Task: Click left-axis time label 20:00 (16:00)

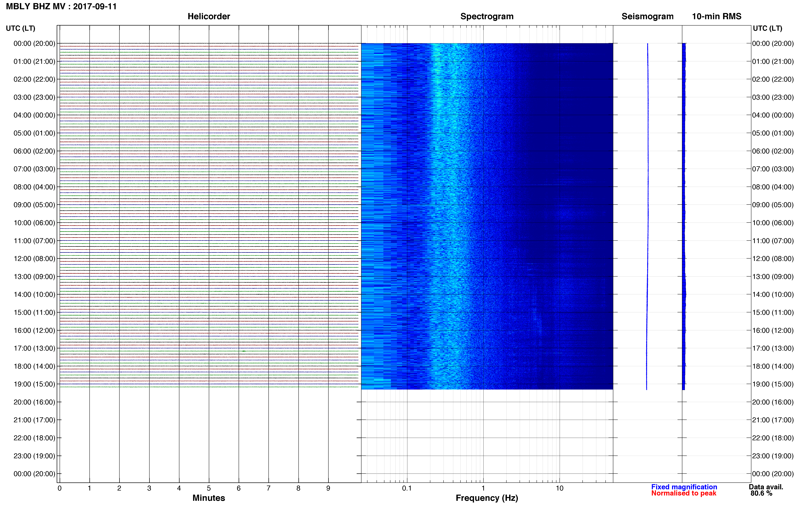Action: click(34, 402)
